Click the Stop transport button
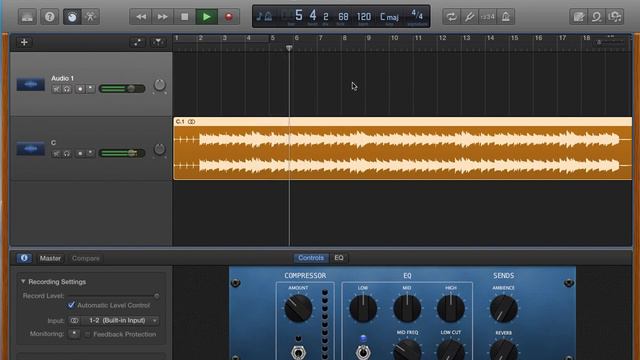Screen dimensions: 640x360 pos(184,17)
